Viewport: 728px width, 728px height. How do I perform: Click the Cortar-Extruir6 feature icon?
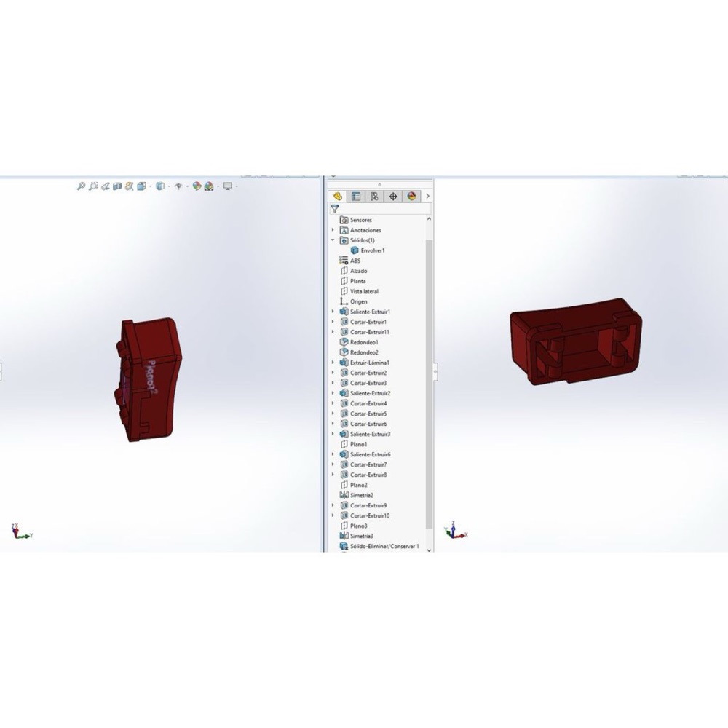(x=344, y=424)
